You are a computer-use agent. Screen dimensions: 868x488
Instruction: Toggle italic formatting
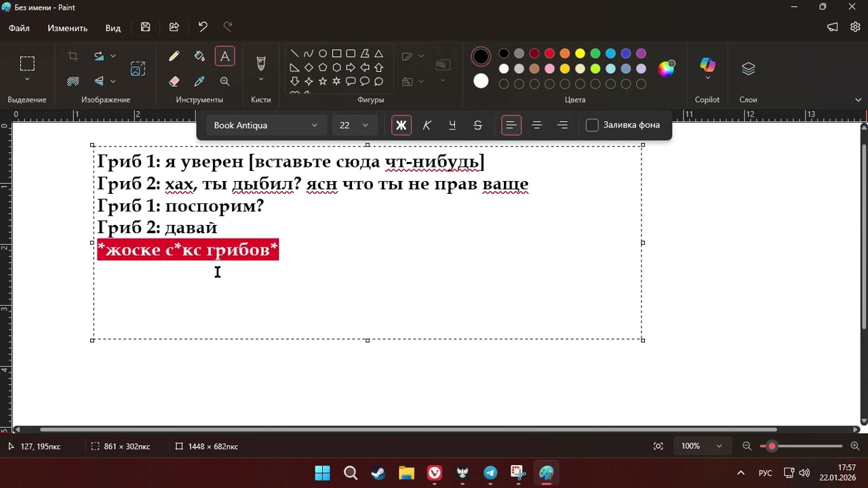click(427, 125)
